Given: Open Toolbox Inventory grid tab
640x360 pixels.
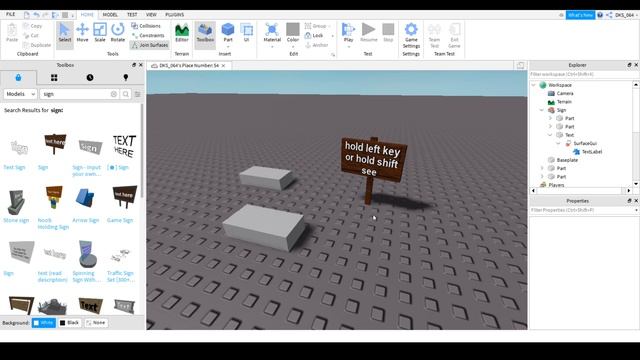Looking at the screenshot, I should 54,78.
